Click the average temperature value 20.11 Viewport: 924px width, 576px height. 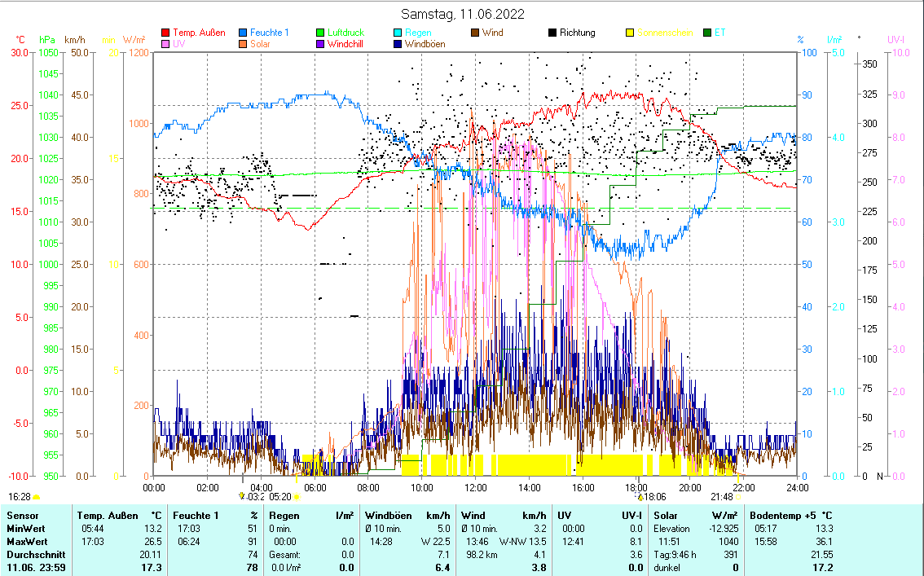150,555
